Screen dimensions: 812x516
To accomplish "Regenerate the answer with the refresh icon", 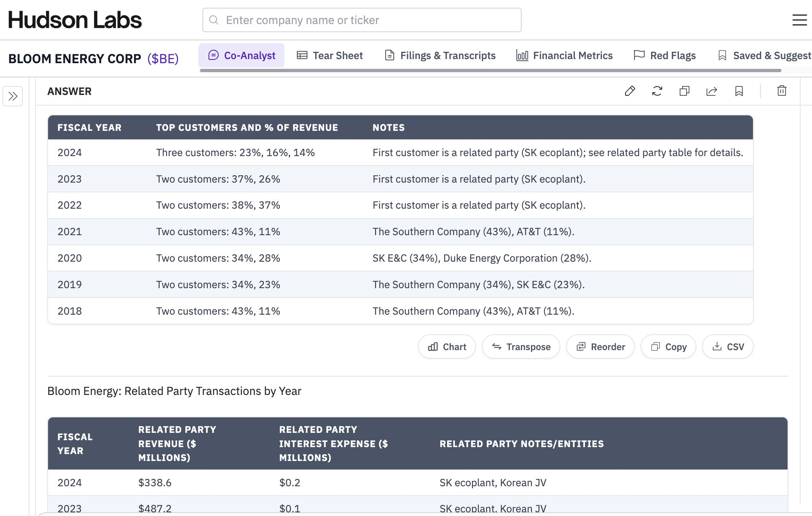I will (657, 91).
